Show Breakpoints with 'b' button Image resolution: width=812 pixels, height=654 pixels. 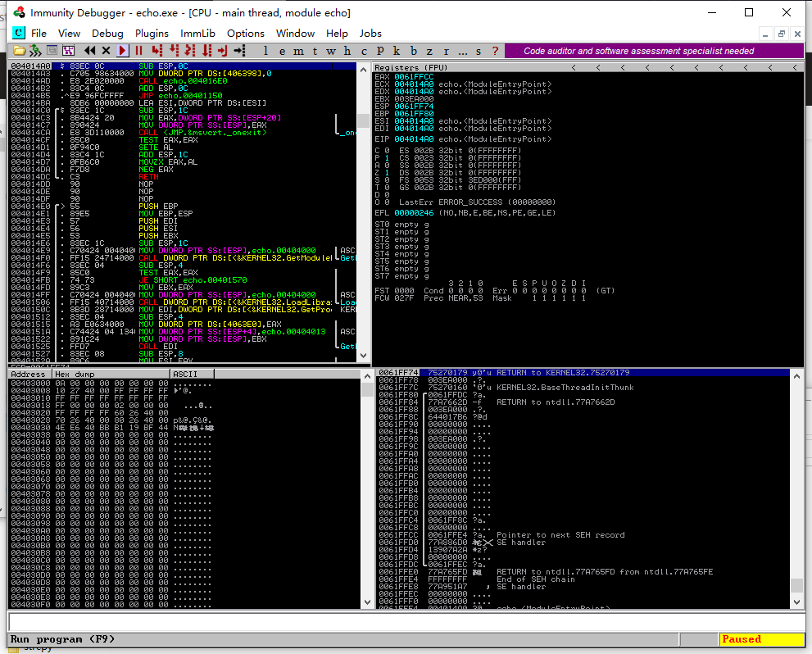[413, 51]
